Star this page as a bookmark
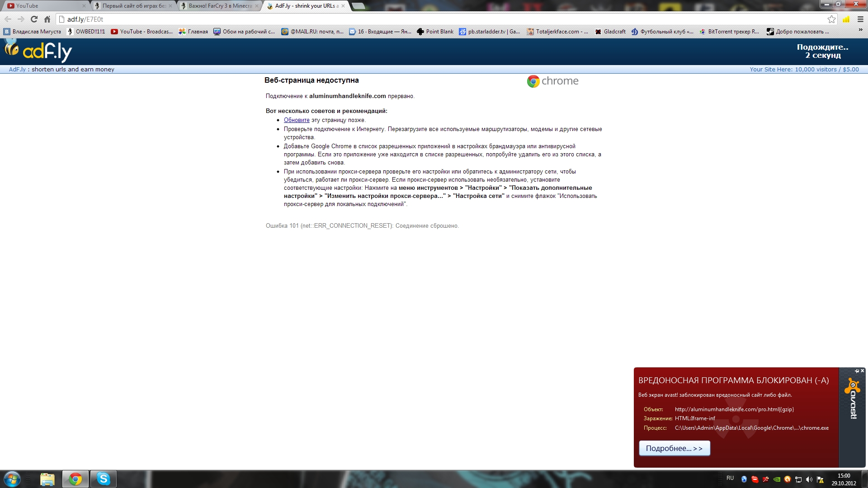Screen dimensions: 868x488 [x=831, y=19]
